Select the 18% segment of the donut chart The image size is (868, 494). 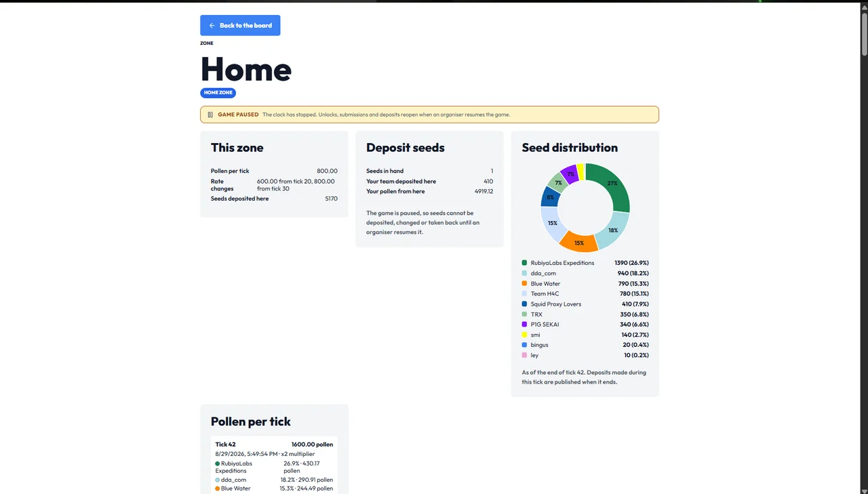click(612, 230)
